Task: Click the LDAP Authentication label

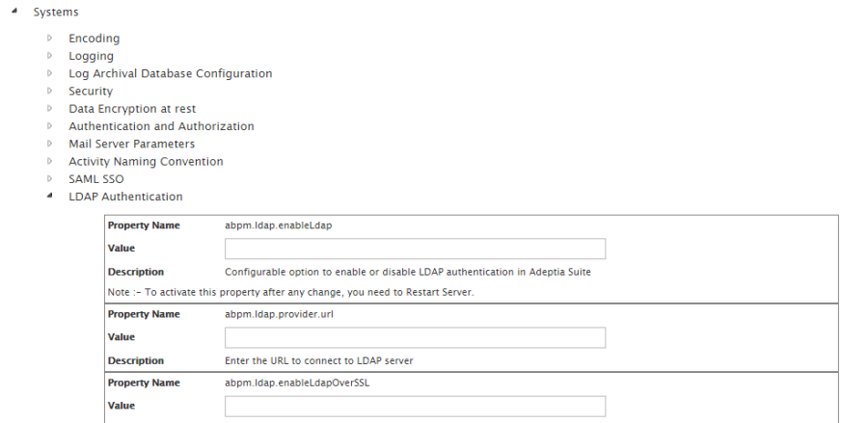Action: [x=125, y=197]
